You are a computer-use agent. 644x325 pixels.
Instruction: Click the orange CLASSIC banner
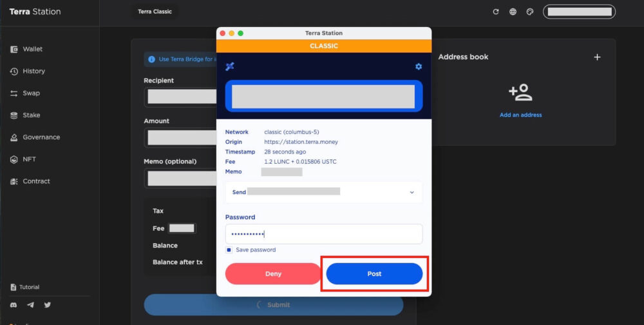coord(324,46)
